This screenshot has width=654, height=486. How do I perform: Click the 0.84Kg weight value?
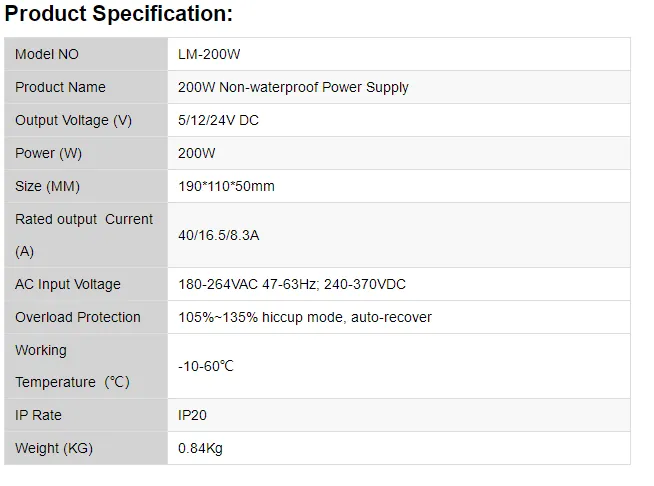click(x=201, y=448)
